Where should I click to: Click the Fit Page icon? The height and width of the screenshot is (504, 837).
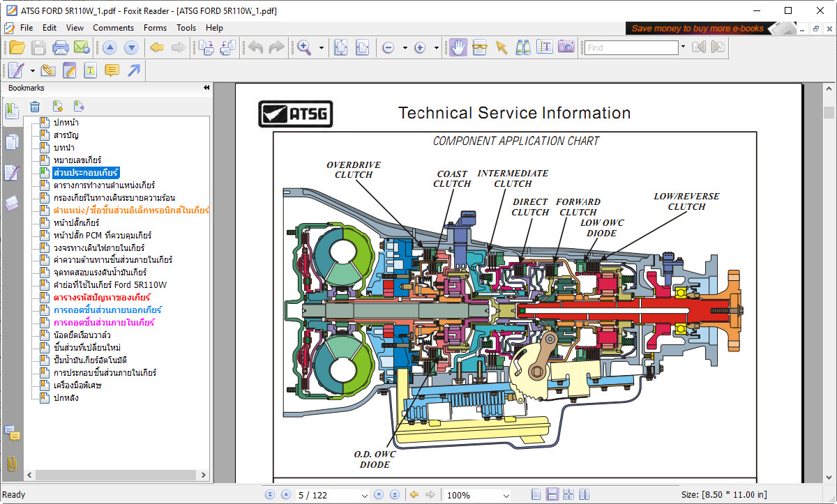point(340,47)
